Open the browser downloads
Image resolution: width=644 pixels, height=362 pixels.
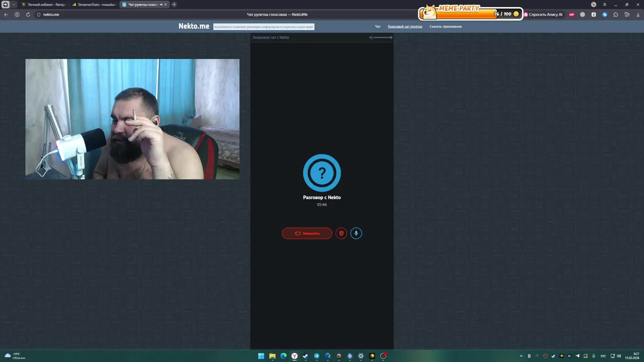pyautogui.click(x=637, y=15)
